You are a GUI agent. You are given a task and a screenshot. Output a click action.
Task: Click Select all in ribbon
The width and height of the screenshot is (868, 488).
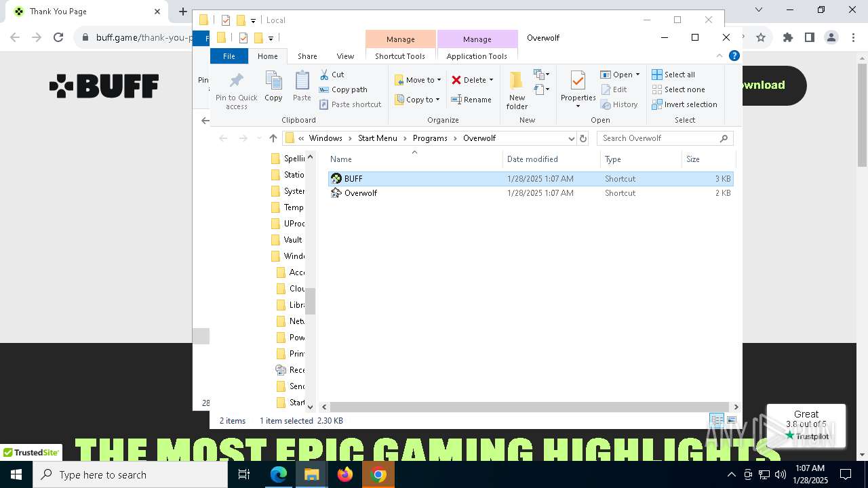tap(673, 75)
